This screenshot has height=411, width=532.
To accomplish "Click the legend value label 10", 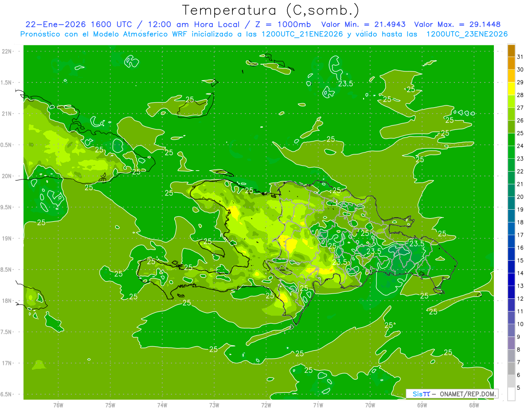I will [x=520, y=324].
